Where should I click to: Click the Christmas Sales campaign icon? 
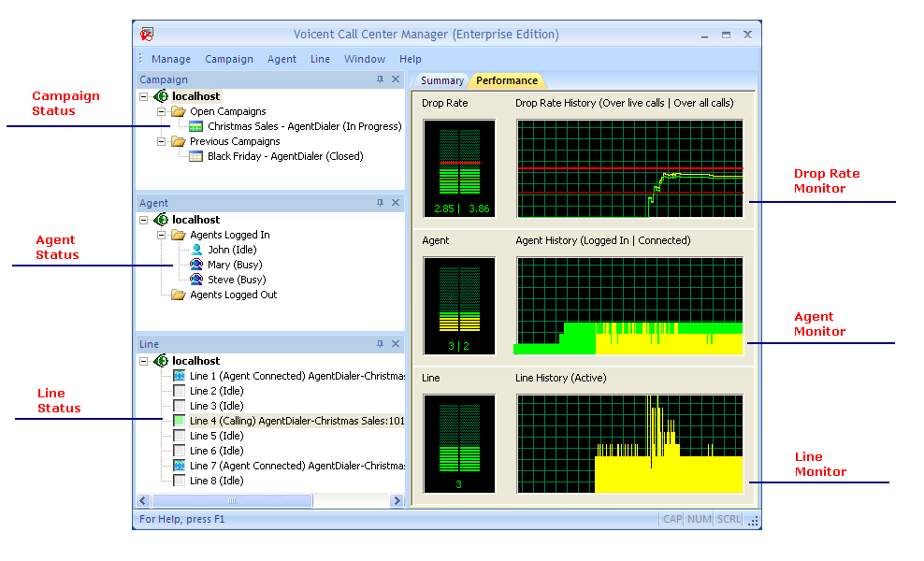click(195, 126)
